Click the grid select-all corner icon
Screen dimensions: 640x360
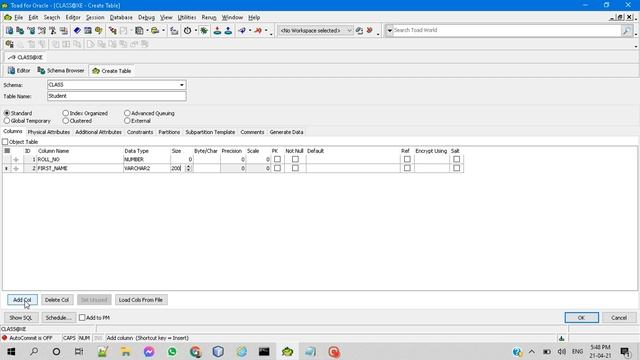[x=7, y=151]
